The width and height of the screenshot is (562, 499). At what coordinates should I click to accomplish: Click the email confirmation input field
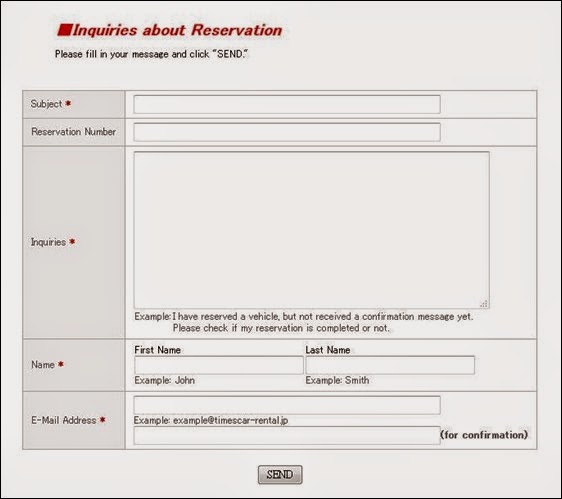click(287, 436)
